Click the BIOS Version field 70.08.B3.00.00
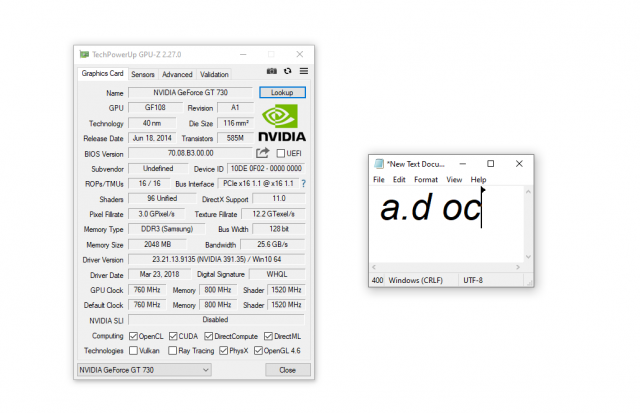 click(191, 153)
